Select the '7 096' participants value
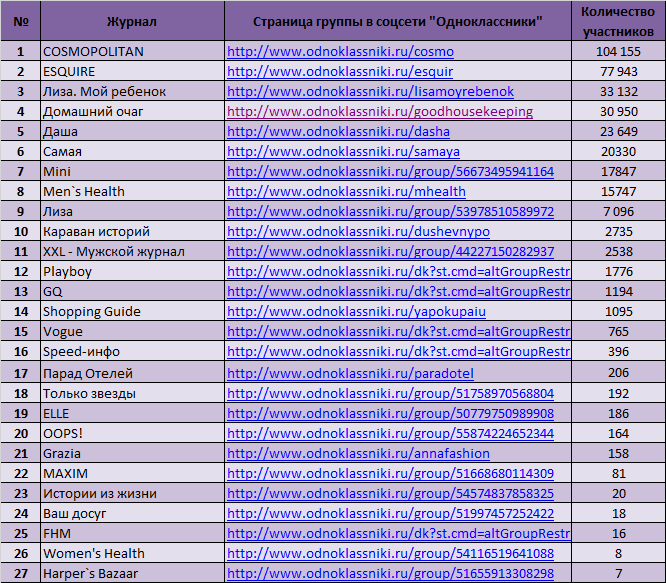Viewport: 666px width, 583px height. pyautogui.click(x=618, y=211)
